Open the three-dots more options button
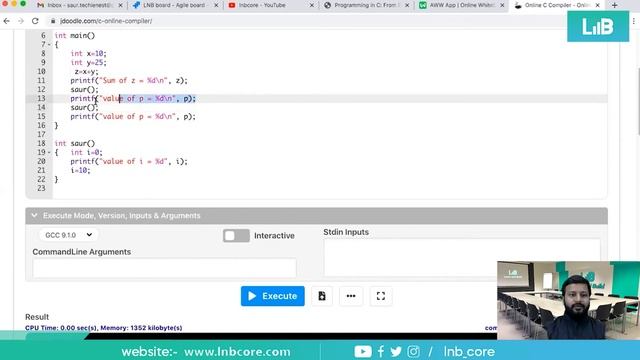Image resolution: width=640 pixels, height=360 pixels. click(x=351, y=296)
